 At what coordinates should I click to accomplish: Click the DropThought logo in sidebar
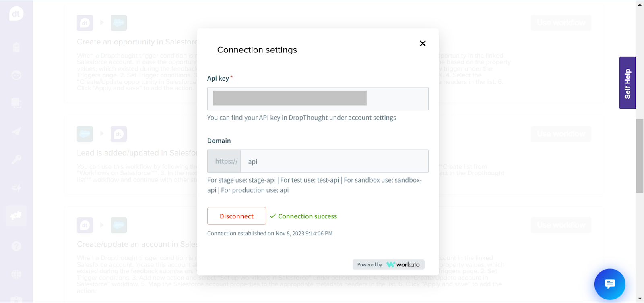click(16, 14)
